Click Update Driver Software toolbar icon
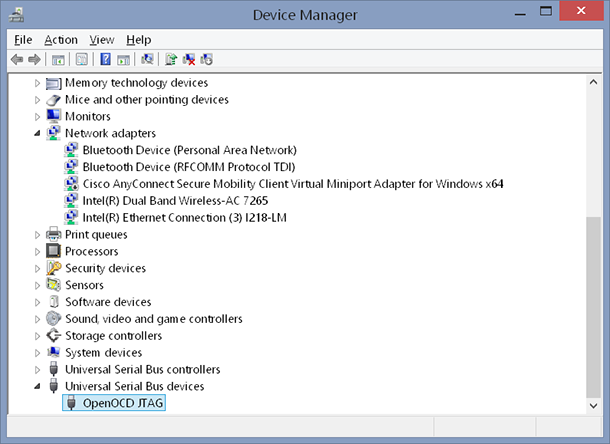This screenshot has width=610, height=444. (172, 59)
